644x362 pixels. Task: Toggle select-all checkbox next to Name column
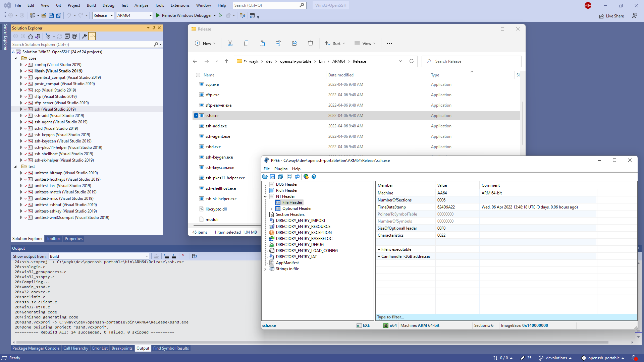click(198, 75)
